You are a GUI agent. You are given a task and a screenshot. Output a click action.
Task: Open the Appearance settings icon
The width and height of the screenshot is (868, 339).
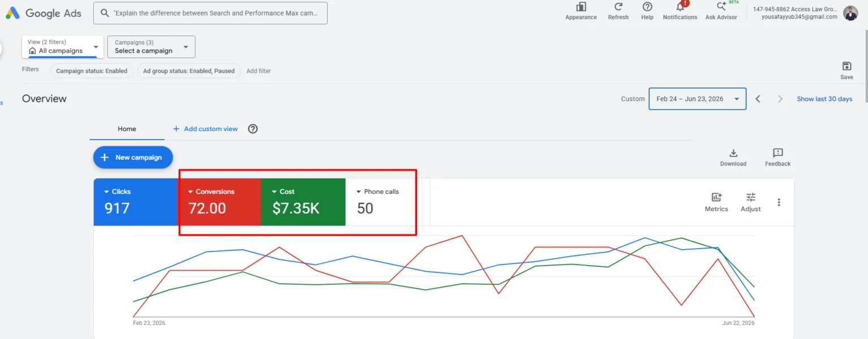pos(581,7)
